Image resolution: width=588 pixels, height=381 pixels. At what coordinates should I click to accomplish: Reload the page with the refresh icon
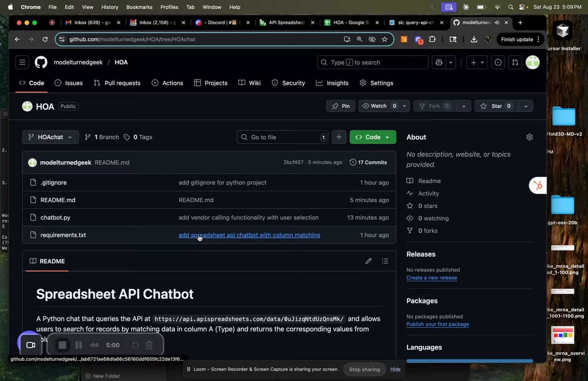coord(45,39)
